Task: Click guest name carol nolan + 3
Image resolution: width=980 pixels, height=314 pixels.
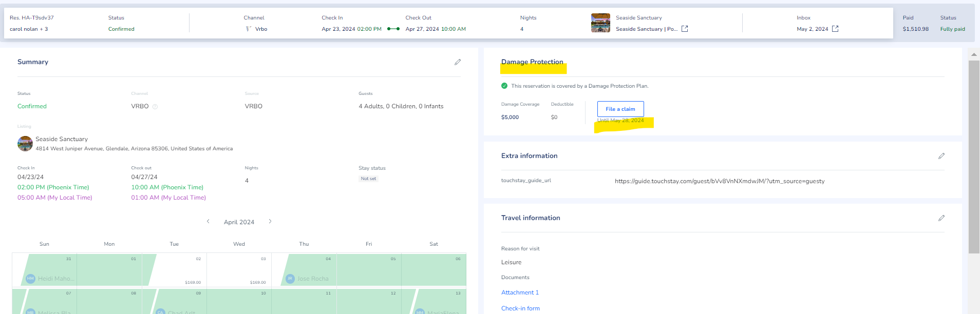Action: point(29,29)
